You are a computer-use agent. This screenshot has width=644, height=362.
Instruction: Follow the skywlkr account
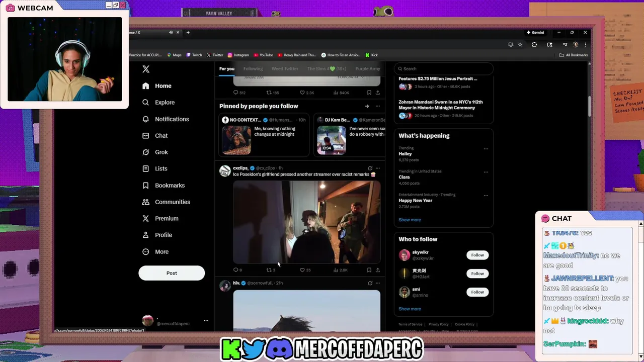pyautogui.click(x=477, y=255)
